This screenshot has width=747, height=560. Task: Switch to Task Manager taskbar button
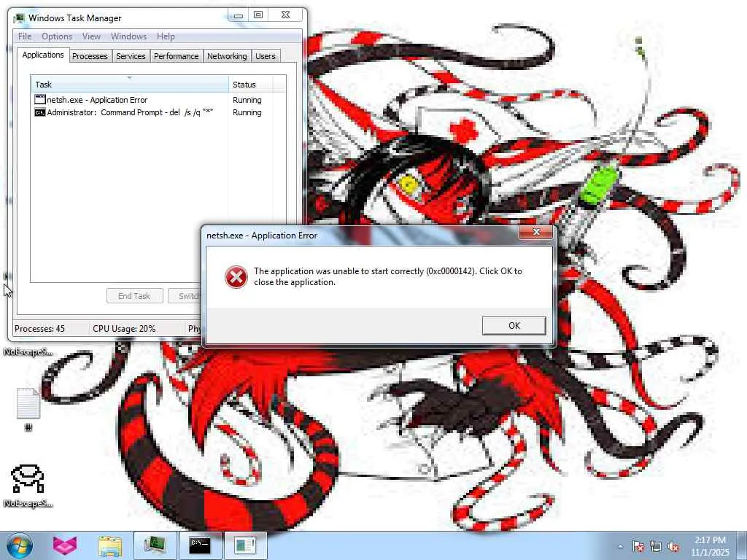(155, 545)
